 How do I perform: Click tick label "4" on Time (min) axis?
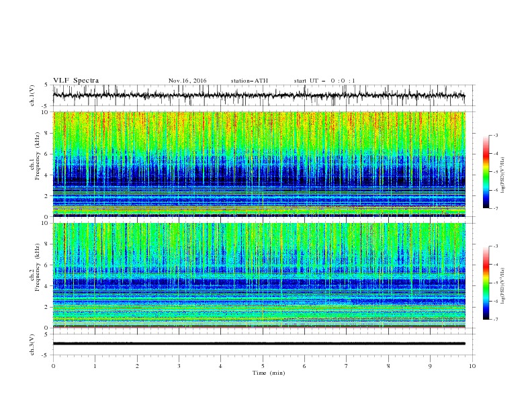coord(221,366)
